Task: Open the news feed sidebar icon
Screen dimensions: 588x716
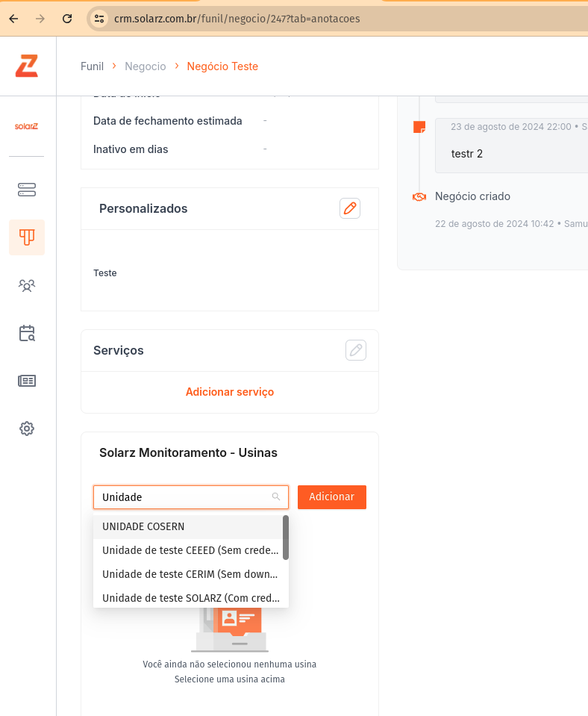Action: (x=27, y=381)
